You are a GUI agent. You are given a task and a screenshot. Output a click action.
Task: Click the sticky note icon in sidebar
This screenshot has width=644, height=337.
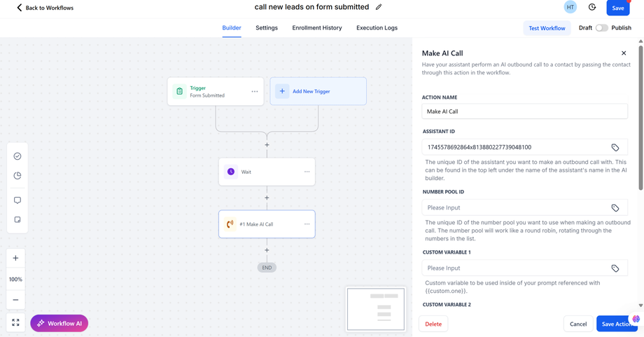coord(17,220)
